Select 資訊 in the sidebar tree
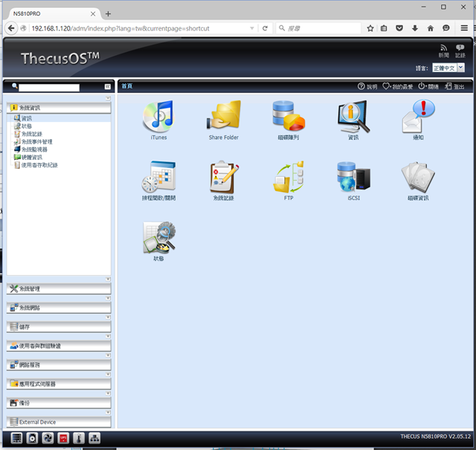This screenshot has width=476, height=450. tap(27, 118)
